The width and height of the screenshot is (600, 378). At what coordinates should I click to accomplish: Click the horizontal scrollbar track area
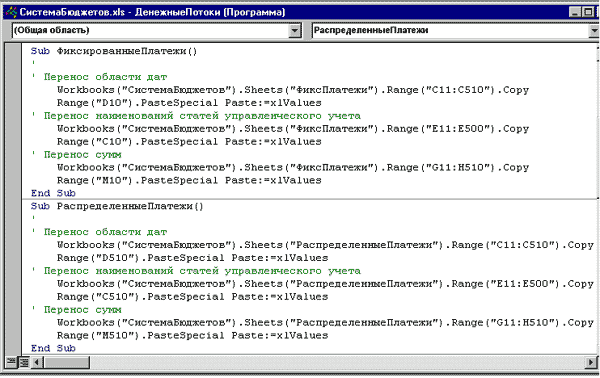coord(338,362)
